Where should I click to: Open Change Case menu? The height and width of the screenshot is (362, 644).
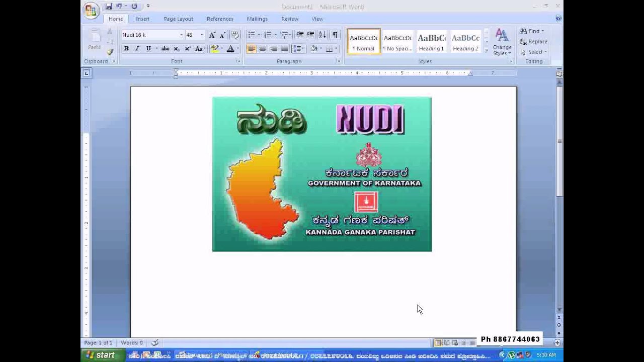[x=200, y=49]
